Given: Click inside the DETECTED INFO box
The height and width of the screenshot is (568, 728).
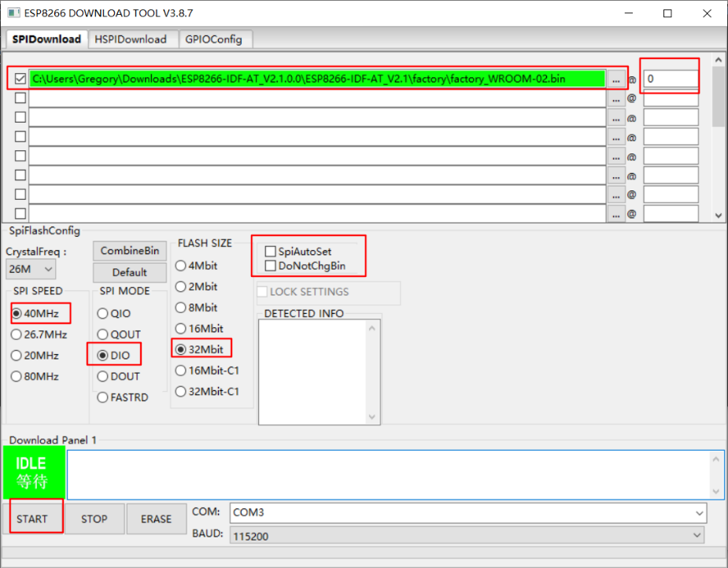Looking at the screenshot, I should click(x=319, y=373).
